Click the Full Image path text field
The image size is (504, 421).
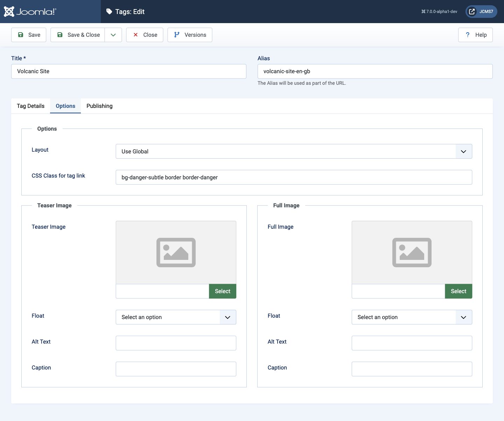tap(398, 291)
